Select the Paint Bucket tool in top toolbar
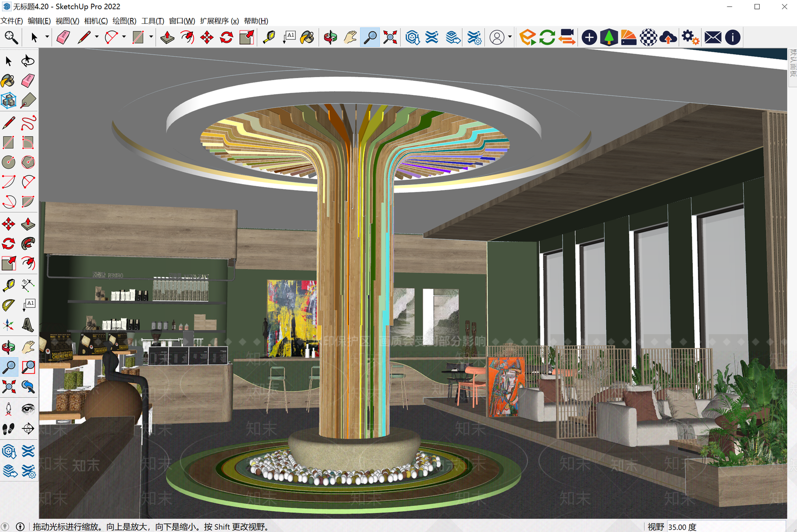 coord(307,37)
